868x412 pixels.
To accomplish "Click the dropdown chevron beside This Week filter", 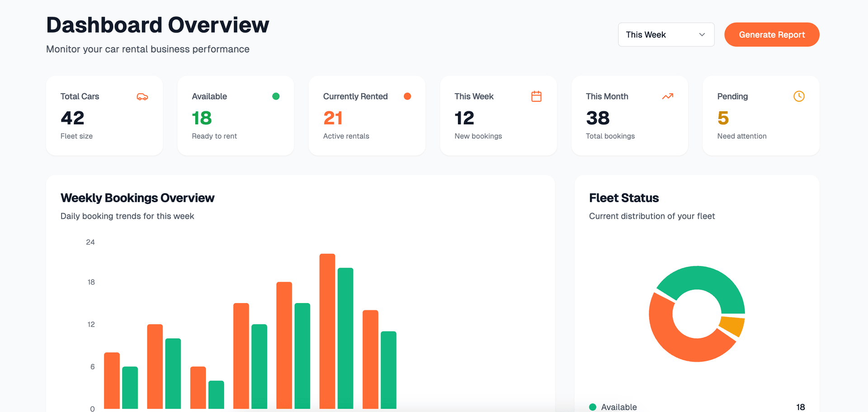I will coord(702,34).
